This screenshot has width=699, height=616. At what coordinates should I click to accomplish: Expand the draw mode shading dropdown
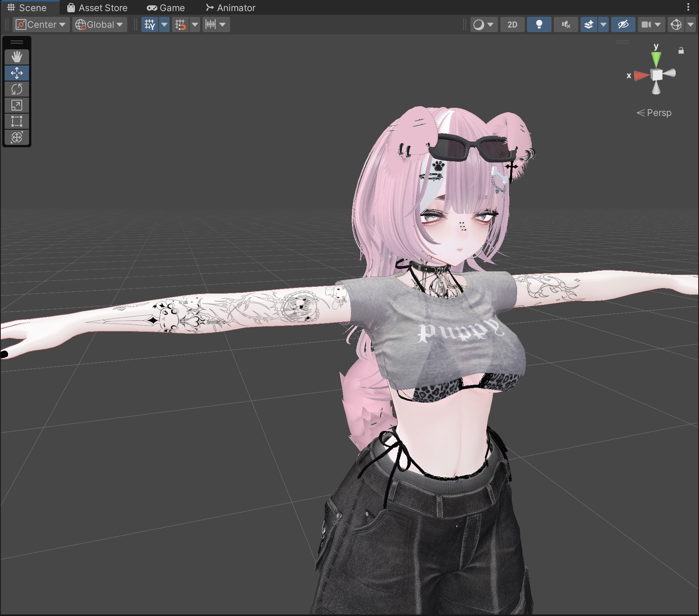click(483, 25)
